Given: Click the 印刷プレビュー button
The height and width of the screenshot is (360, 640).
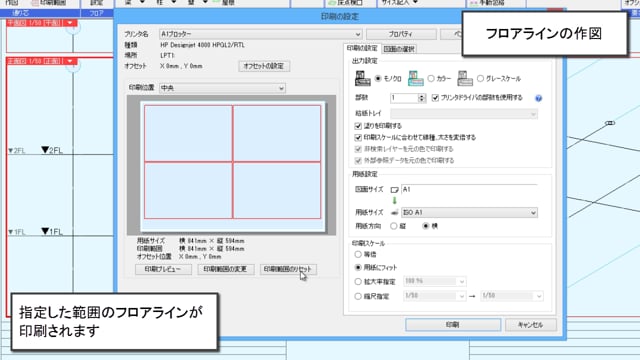Looking at the screenshot, I should tap(163, 269).
